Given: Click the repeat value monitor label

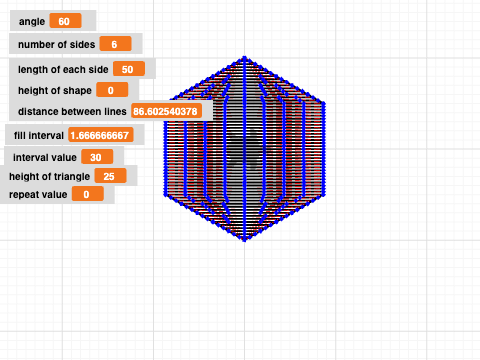Looking at the screenshot, I should click(38, 194).
